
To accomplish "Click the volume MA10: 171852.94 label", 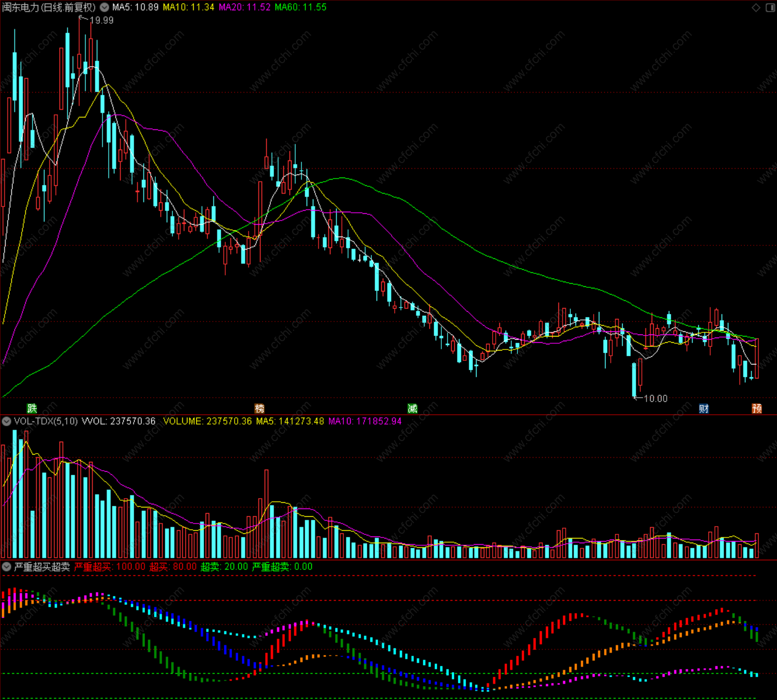I will tap(365, 421).
